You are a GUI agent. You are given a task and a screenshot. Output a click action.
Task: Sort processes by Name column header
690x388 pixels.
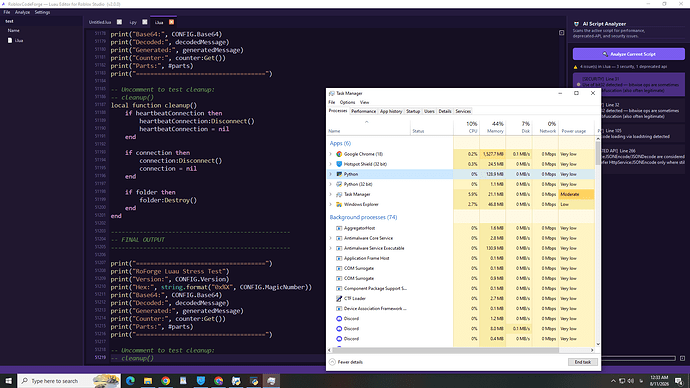click(x=369, y=127)
